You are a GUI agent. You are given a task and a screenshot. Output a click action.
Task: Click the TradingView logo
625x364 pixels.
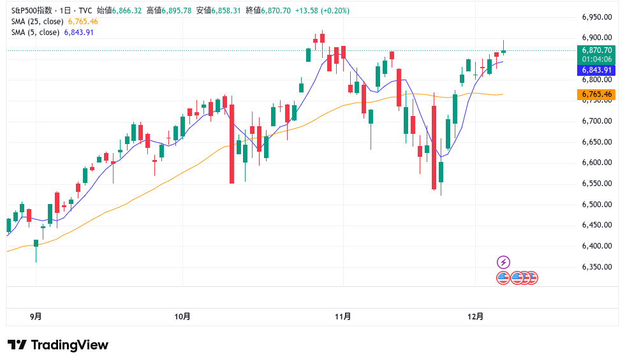point(58,345)
